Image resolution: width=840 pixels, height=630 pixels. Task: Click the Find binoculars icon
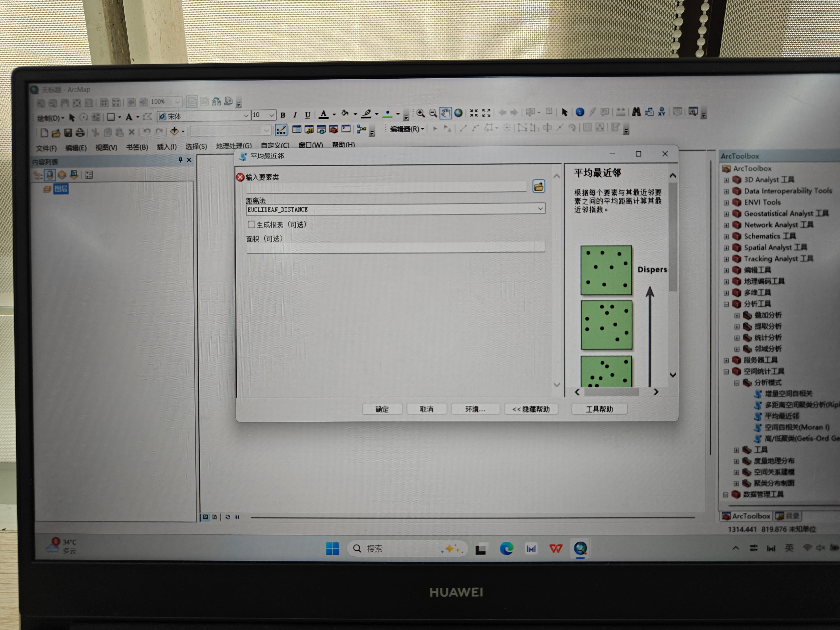coord(636,112)
